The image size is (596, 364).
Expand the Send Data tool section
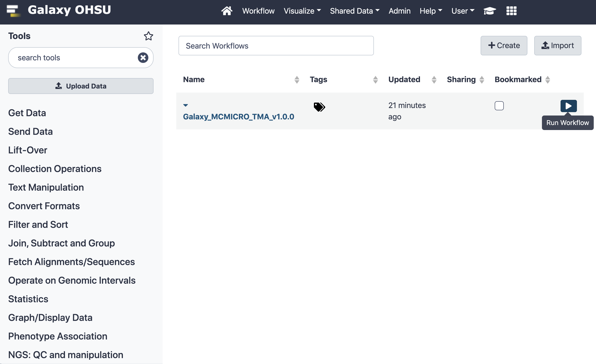click(x=30, y=132)
